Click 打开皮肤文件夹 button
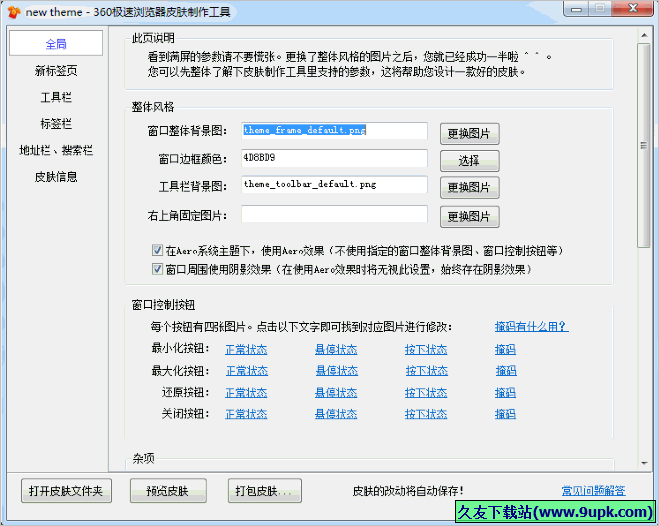This screenshot has height=526, width=659. (66, 491)
